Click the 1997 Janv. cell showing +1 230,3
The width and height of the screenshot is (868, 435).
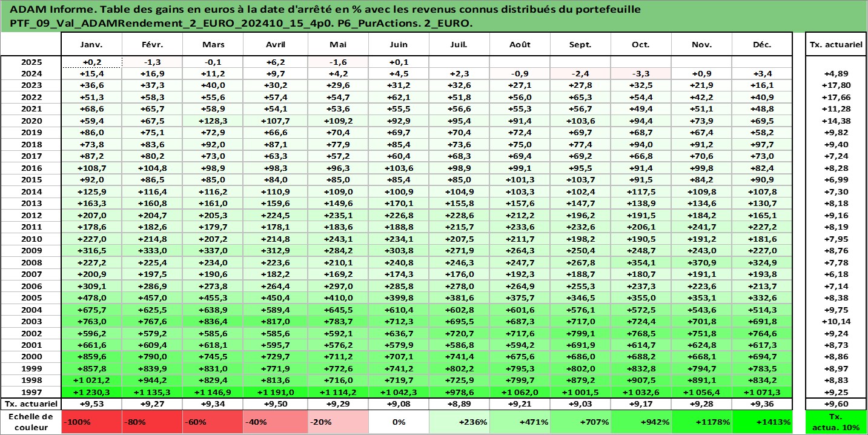tap(91, 393)
